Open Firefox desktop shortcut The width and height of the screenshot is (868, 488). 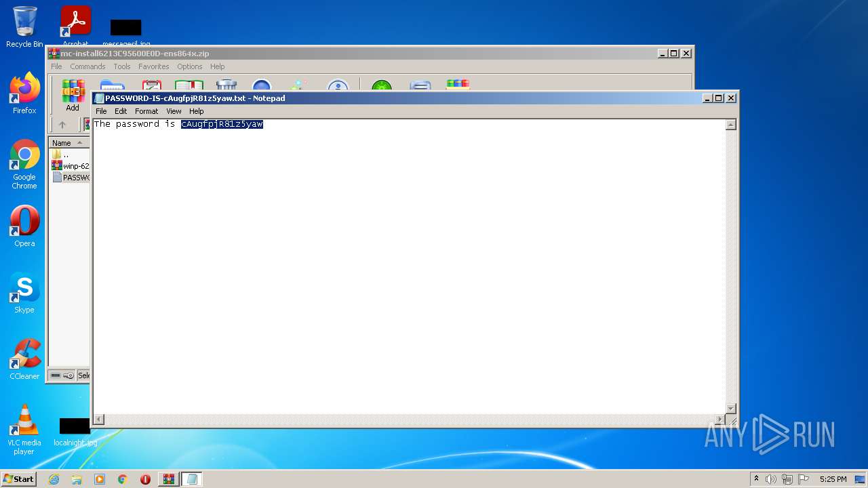tap(24, 94)
